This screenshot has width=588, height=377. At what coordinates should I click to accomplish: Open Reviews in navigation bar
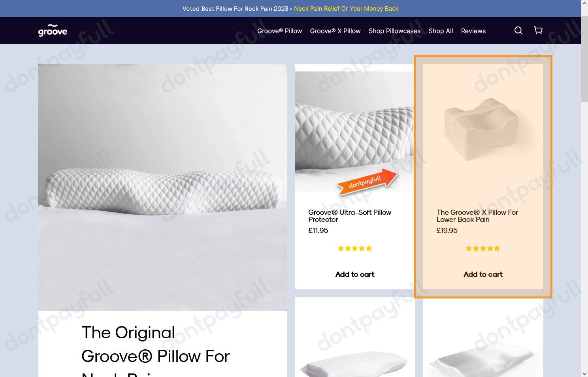(473, 31)
